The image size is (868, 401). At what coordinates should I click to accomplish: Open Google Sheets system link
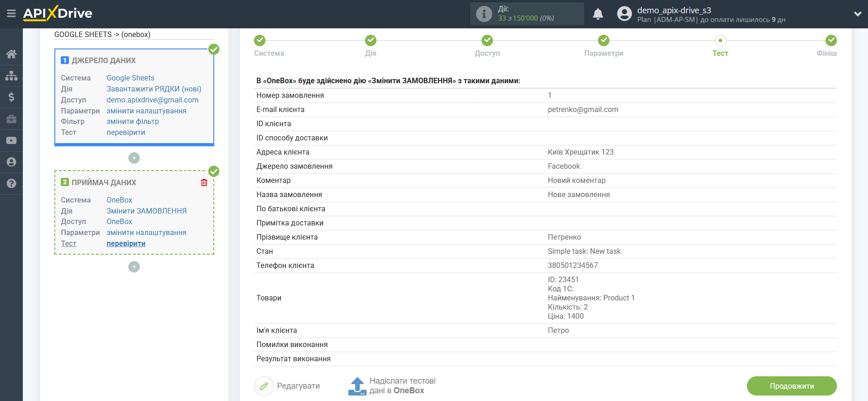click(130, 78)
